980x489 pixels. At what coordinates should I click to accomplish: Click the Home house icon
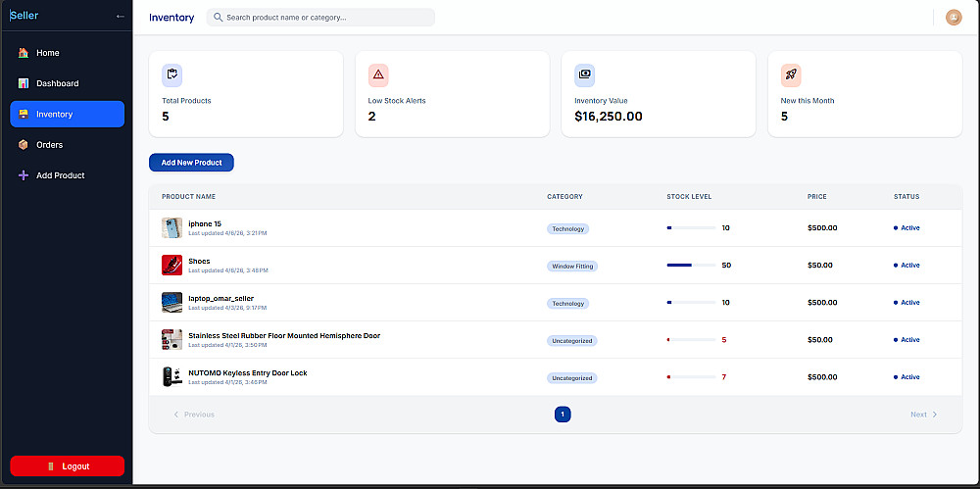click(x=24, y=53)
